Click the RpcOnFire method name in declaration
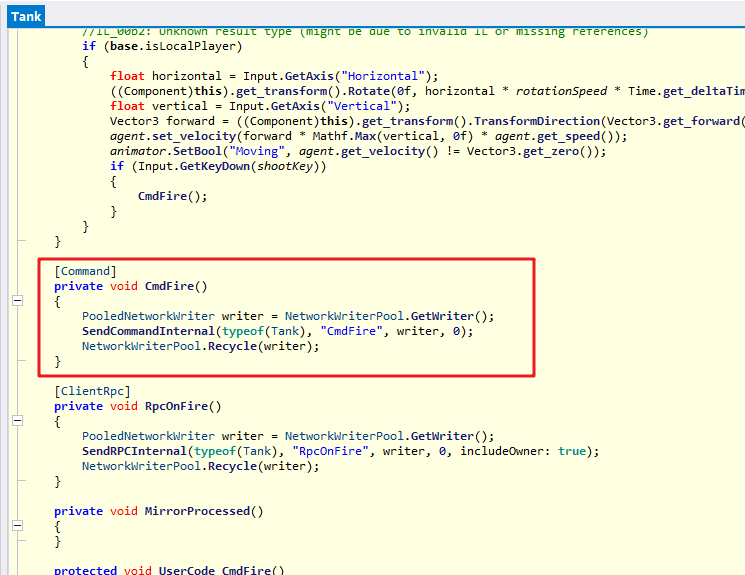Screen dimensions: 745x575 [x=176, y=406]
